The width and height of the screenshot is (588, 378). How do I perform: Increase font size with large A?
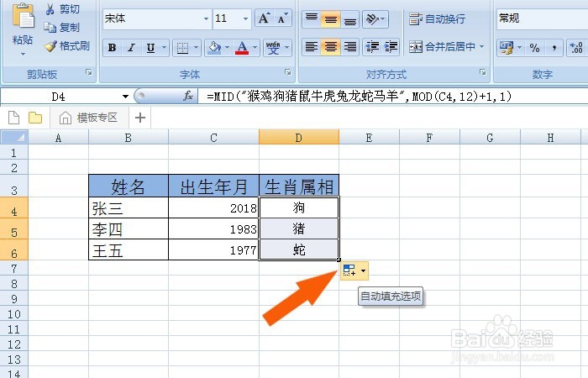tap(264, 18)
